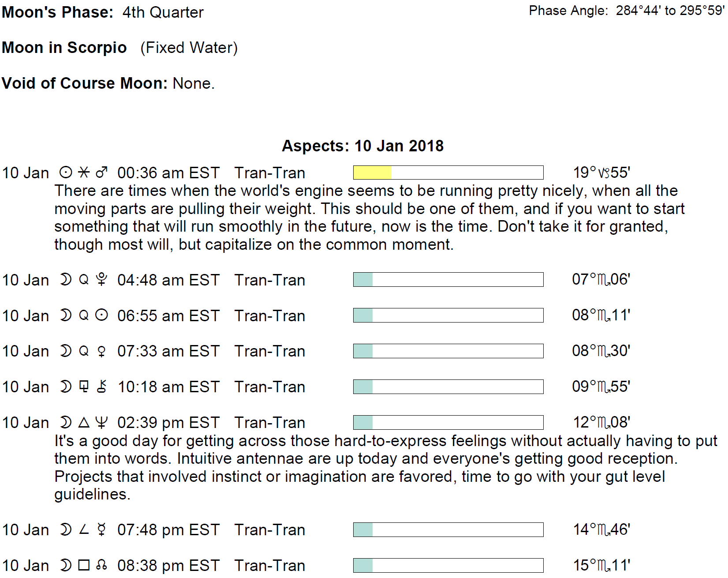Click the Mars glyph in the first aspect row
The width and height of the screenshot is (728, 578).
(x=102, y=173)
